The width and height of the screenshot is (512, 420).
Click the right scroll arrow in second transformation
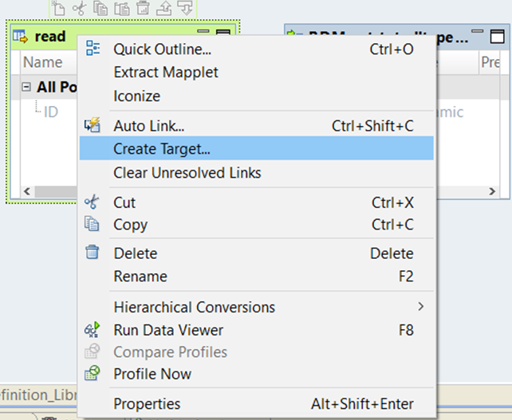(x=492, y=191)
